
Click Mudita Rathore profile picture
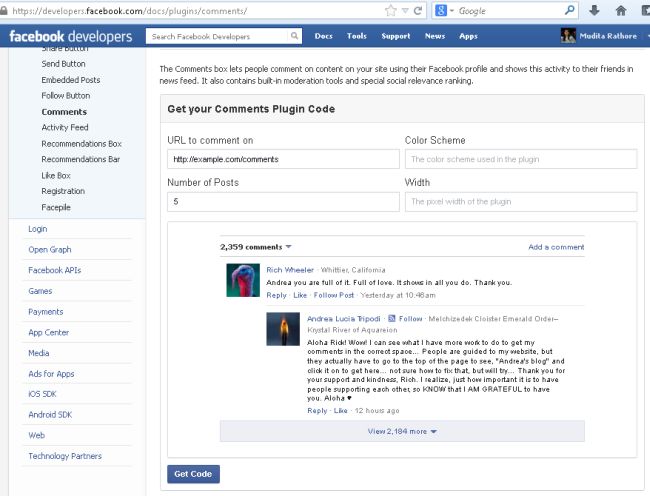[x=568, y=36]
